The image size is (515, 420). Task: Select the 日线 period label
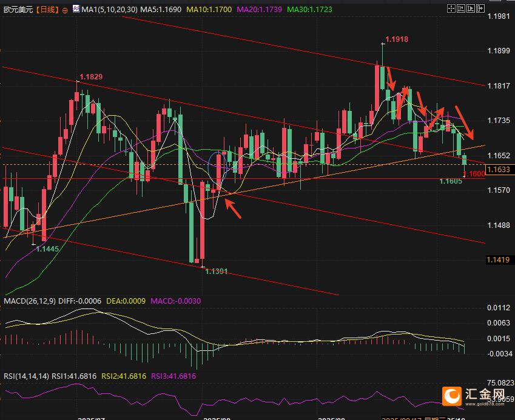pyautogui.click(x=48, y=10)
